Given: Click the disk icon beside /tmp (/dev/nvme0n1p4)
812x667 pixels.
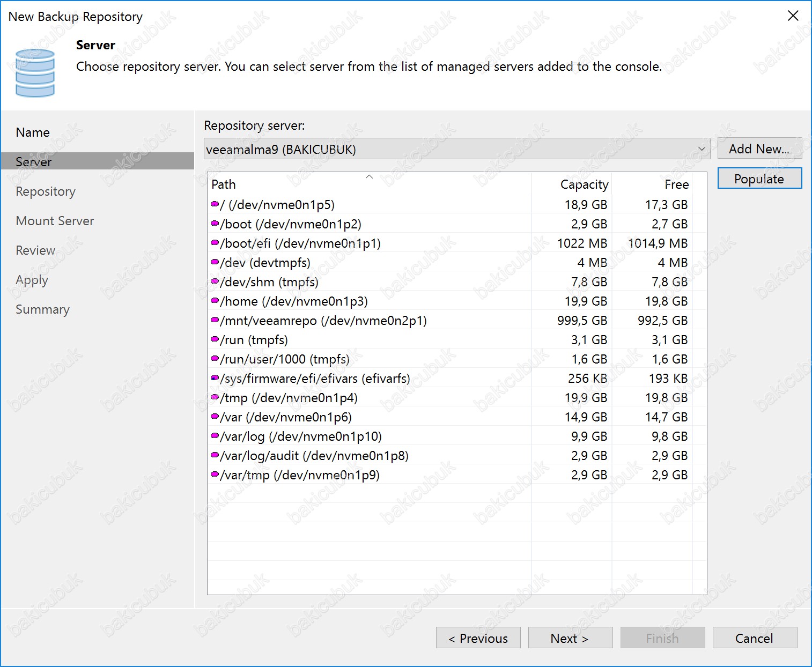Looking at the screenshot, I should tap(215, 397).
